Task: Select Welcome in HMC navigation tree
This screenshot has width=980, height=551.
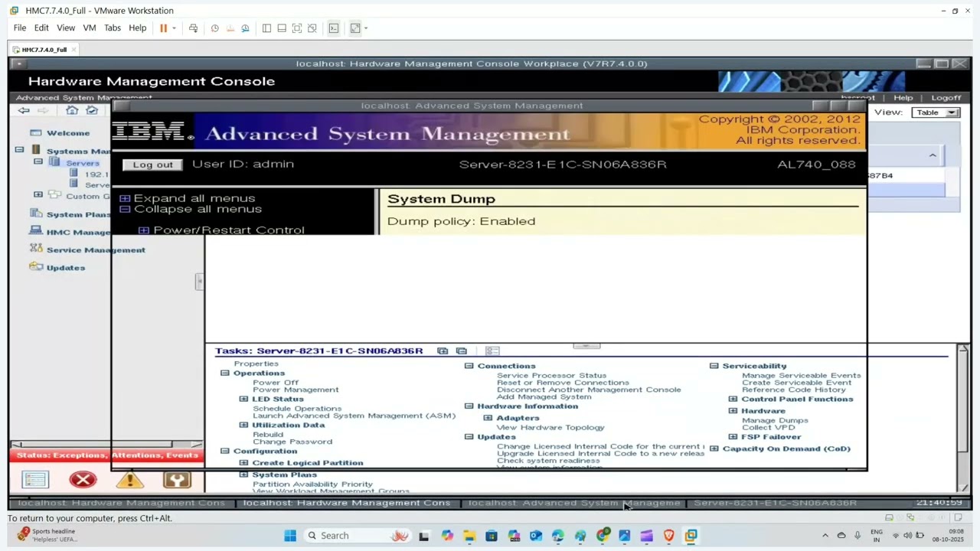Action: (68, 133)
